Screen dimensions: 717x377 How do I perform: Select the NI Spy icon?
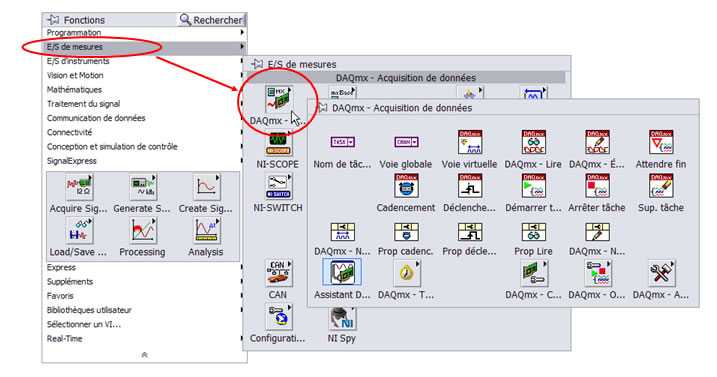[342, 319]
